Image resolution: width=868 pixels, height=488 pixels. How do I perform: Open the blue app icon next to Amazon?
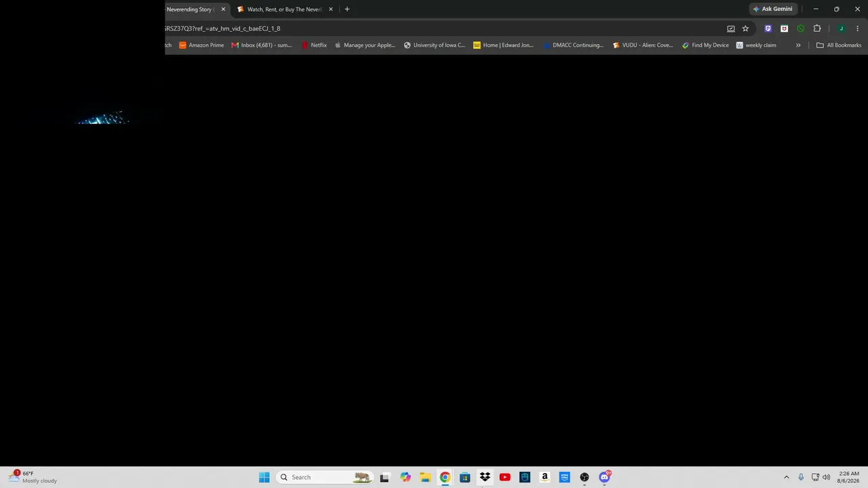pyautogui.click(x=564, y=477)
